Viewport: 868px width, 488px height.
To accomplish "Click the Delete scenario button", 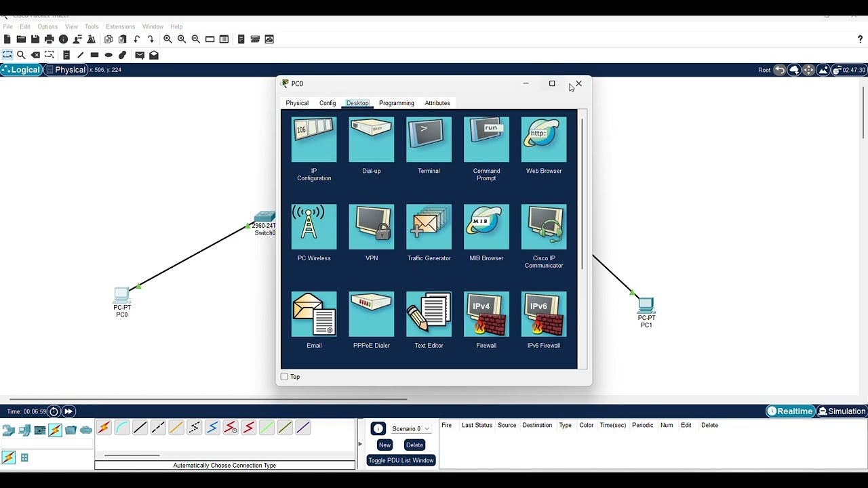I will (414, 445).
